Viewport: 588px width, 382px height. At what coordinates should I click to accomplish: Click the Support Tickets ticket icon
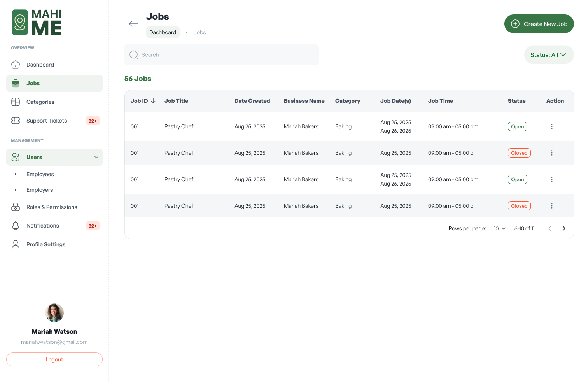point(16,121)
